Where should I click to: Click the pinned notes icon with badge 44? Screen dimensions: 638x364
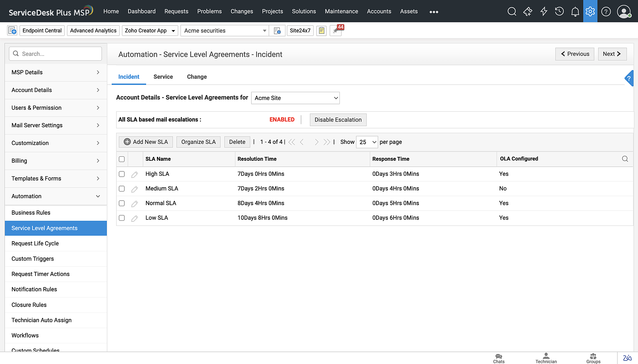(336, 31)
